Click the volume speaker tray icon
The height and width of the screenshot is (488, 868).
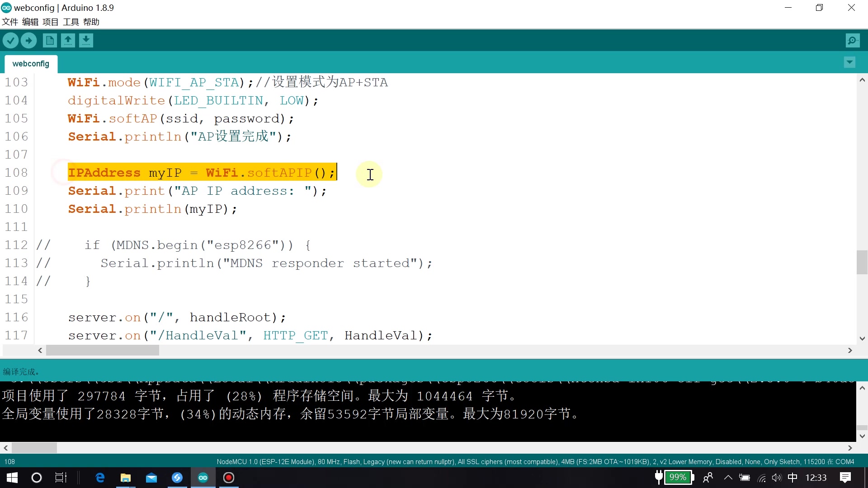(x=777, y=478)
